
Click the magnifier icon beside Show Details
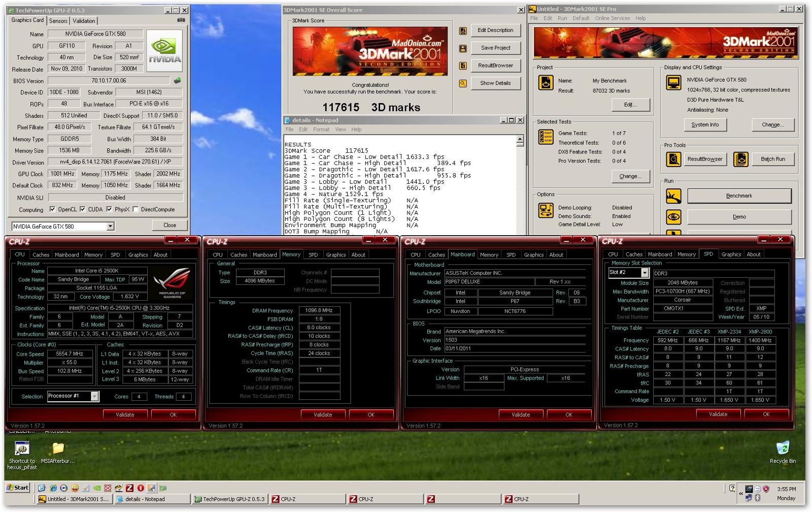[x=463, y=83]
